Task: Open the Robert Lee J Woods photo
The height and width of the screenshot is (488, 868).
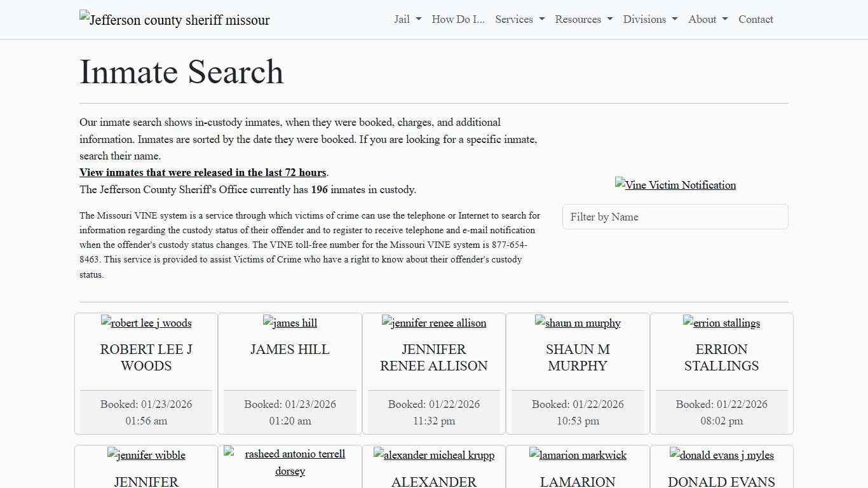Action: pos(146,323)
